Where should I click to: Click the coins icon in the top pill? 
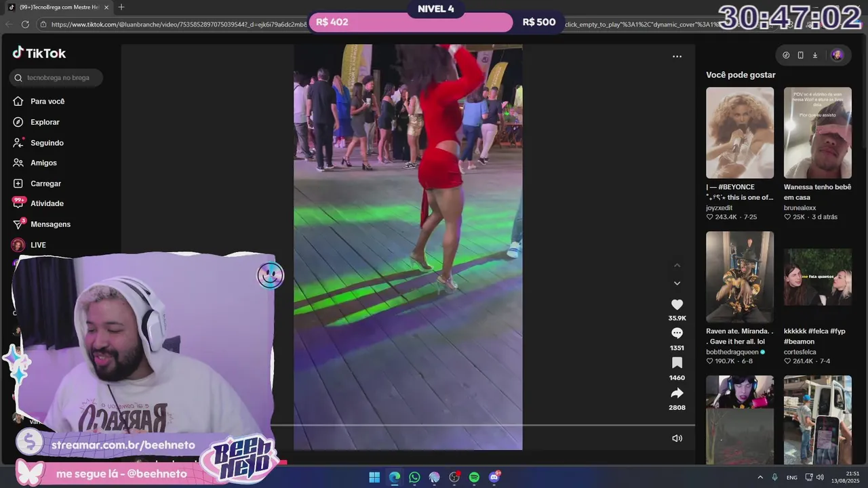point(786,56)
